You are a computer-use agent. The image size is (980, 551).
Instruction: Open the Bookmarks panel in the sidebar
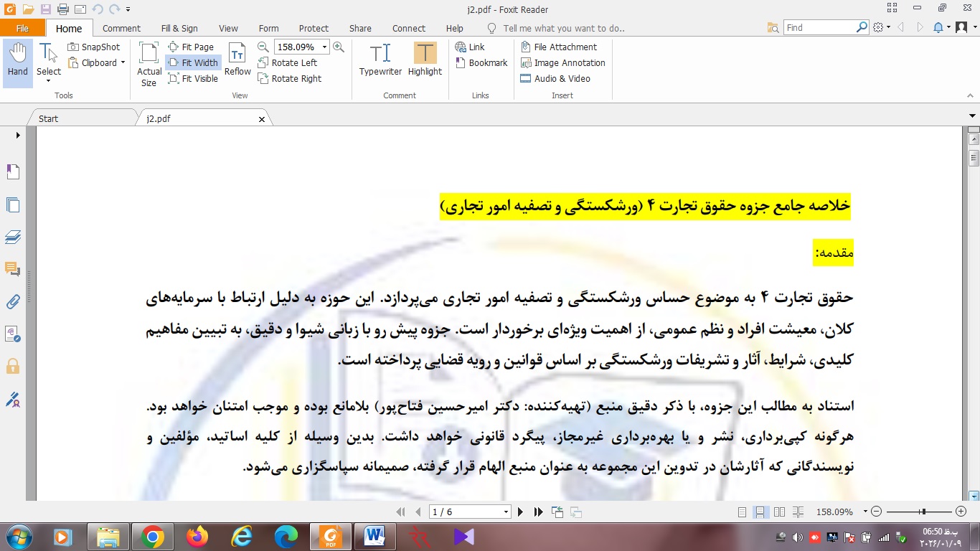[13, 171]
